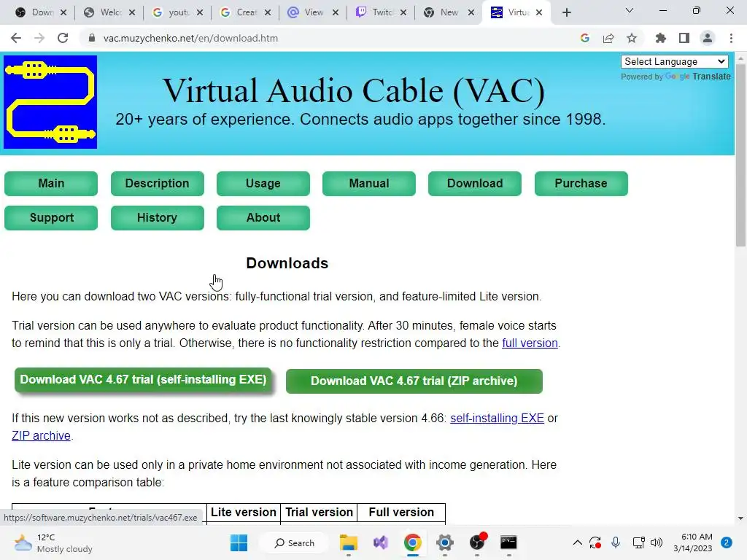Click the Google icon in the address bar
The height and width of the screenshot is (560, 747).
click(x=585, y=38)
